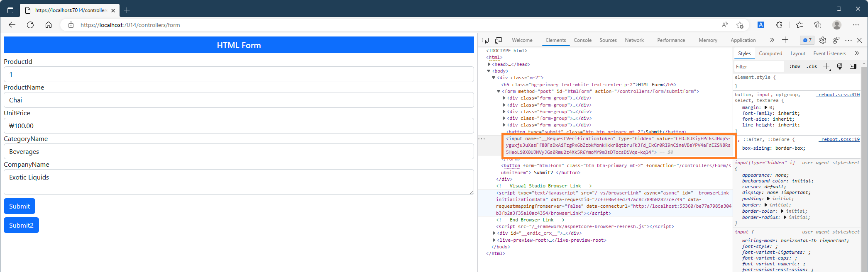Toggle rendering emulation paintbrush icon
Screen dimensions: 868x272
[840, 66]
